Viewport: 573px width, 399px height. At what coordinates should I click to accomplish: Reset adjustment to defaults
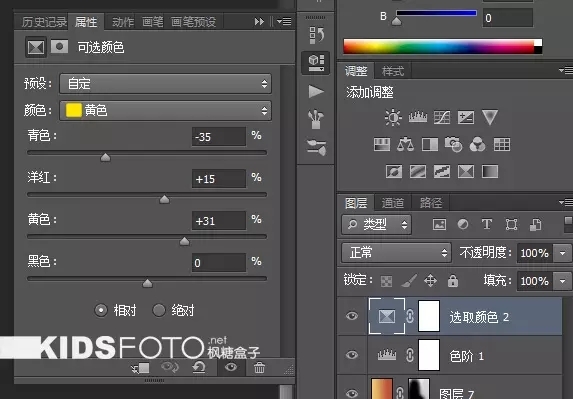pyautogui.click(x=199, y=368)
